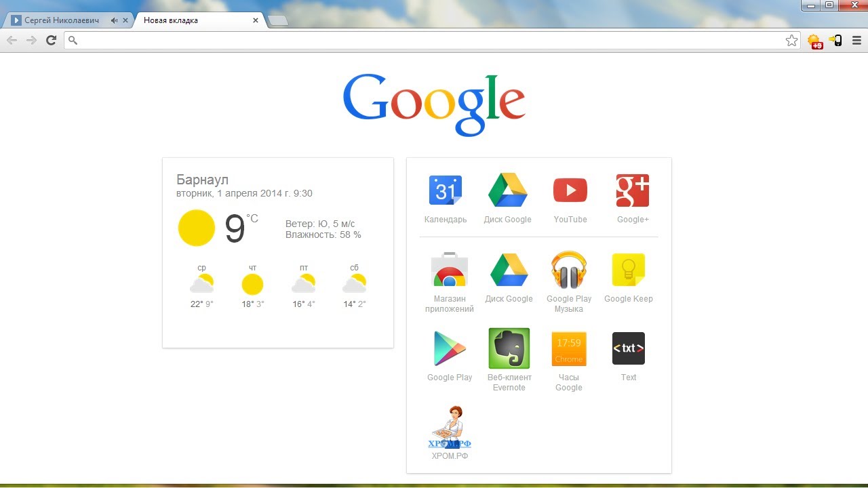The height and width of the screenshot is (488, 868).
Task: Click the Google logo
Action: pyautogui.click(x=434, y=104)
